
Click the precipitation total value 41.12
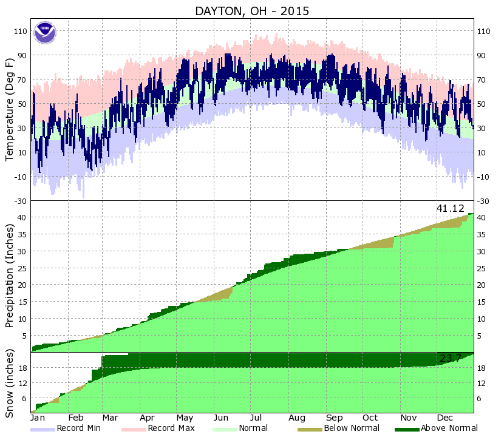[451, 209]
